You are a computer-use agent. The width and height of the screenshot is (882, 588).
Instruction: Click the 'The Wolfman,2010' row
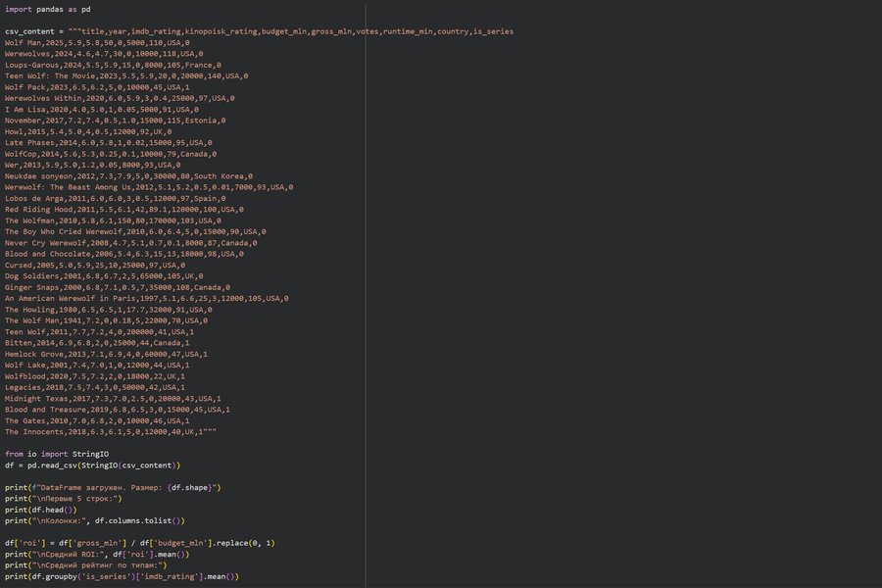pyautogui.click(x=113, y=221)
